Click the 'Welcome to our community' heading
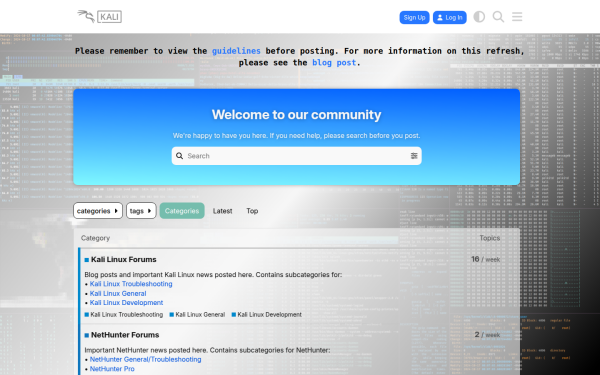The height and width of the screenshot is (375, 600). 297,114
